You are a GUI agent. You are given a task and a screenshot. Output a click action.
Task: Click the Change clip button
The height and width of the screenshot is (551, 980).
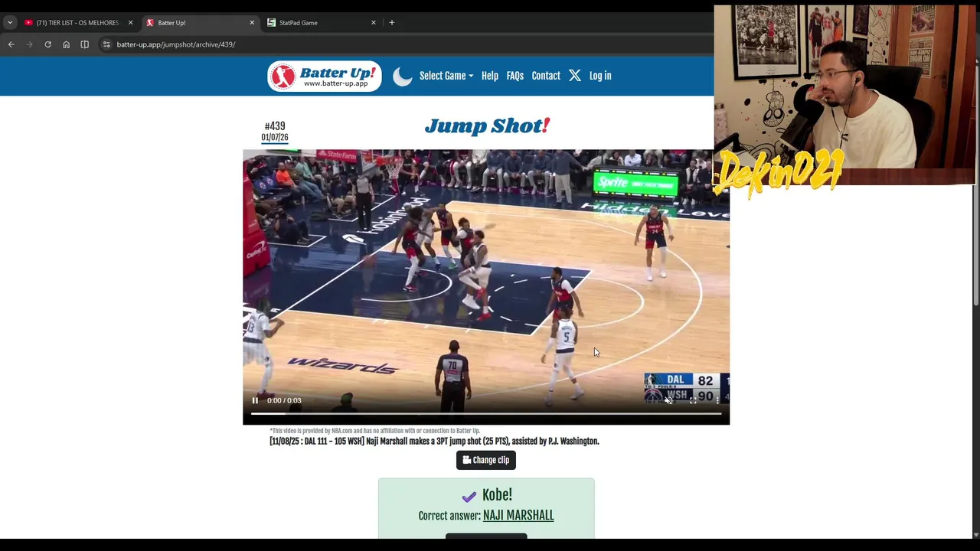click(486, 460)
